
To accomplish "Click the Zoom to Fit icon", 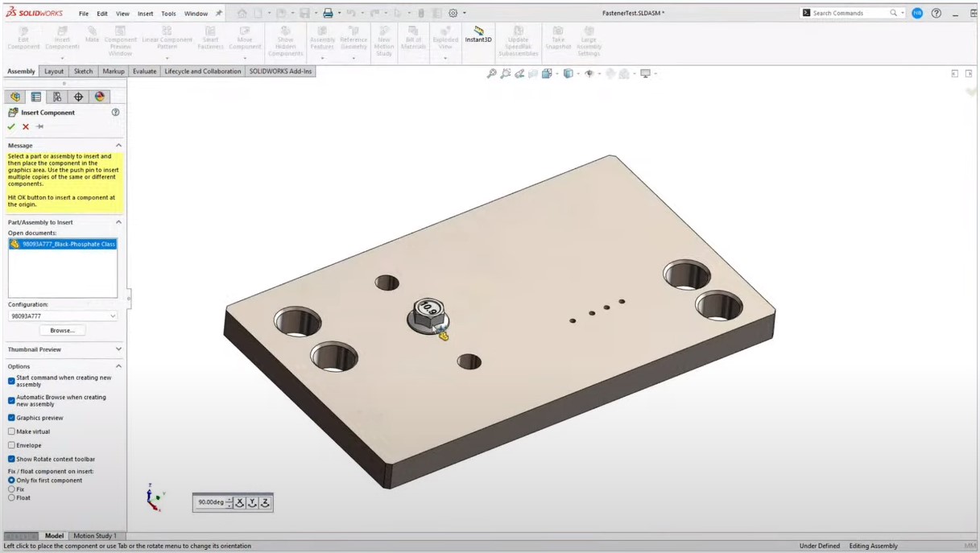I will (491, 73).
